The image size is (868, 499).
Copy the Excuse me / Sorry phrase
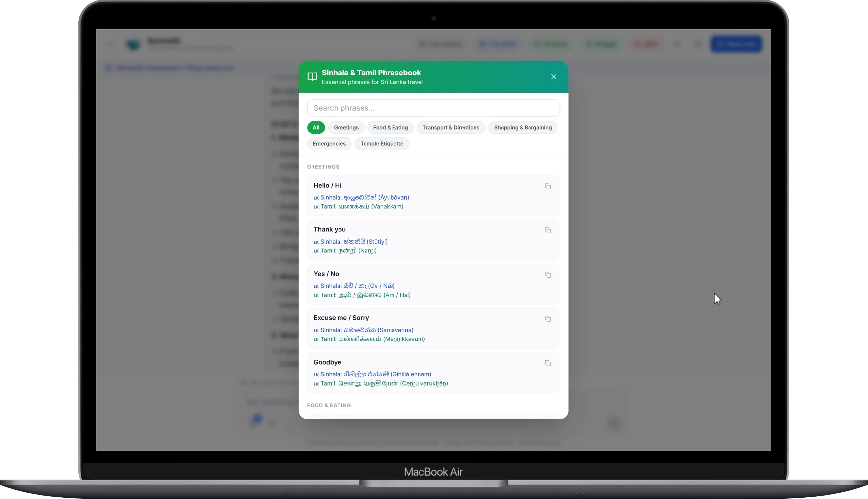coord(548,319)
